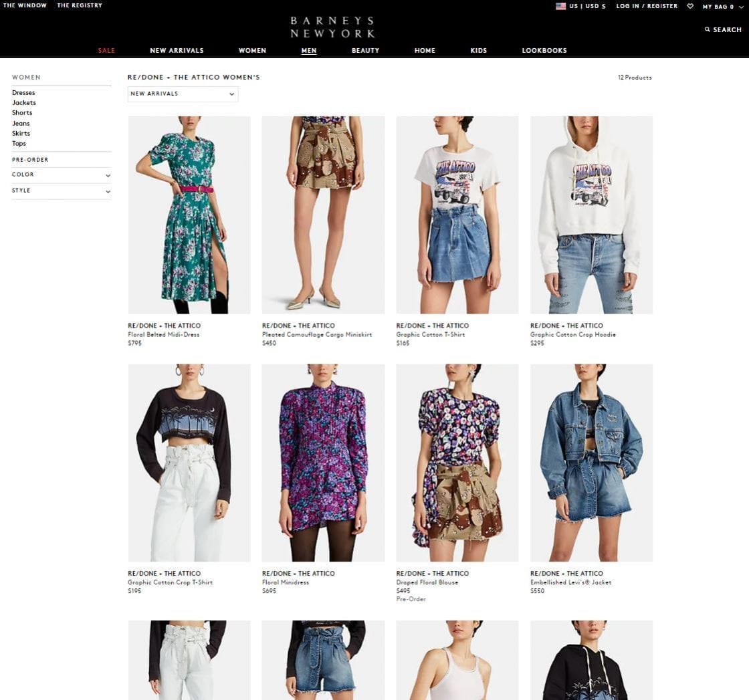Open the New Arrivals sort dropdown
Viewport: 749px width, 700px height.
pos(183,94)
